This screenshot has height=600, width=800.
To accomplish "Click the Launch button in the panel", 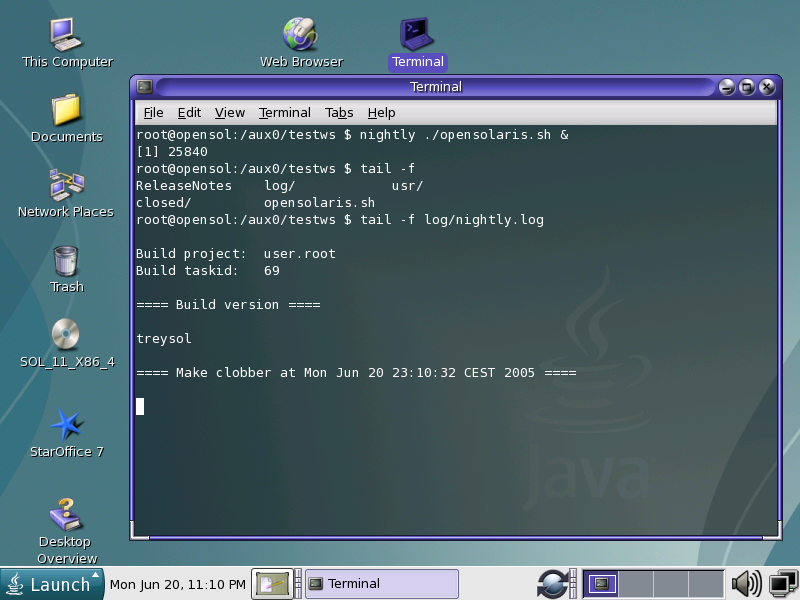I will point(52,584).
